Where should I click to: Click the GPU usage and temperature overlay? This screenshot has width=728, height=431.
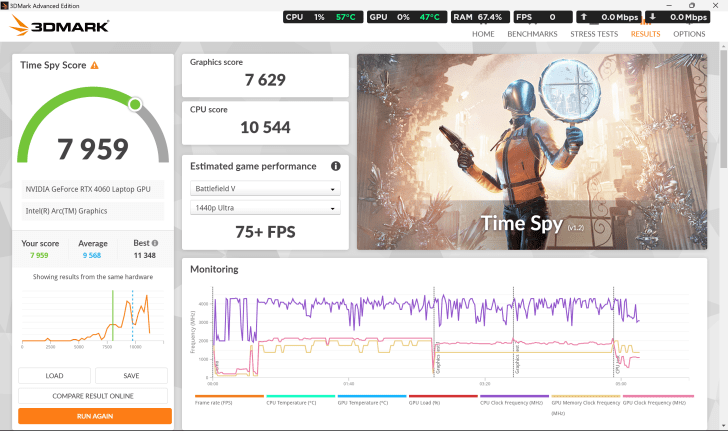(x=407, y=17)
